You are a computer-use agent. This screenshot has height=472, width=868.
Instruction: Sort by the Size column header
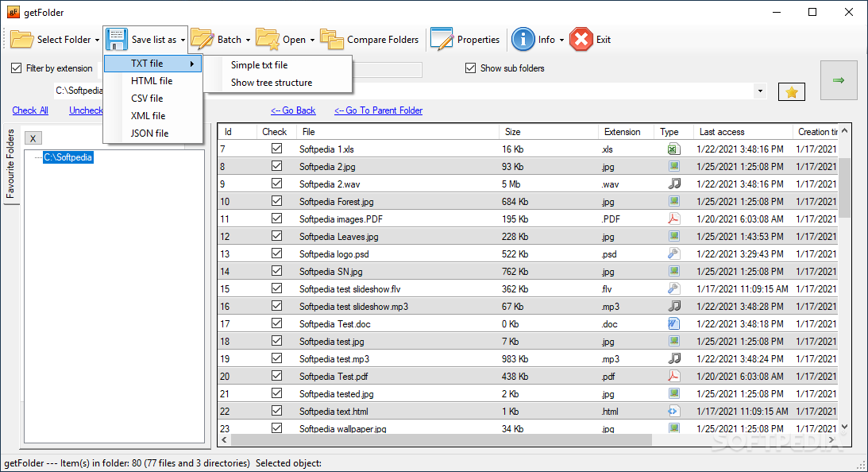[x=548, y=132]
